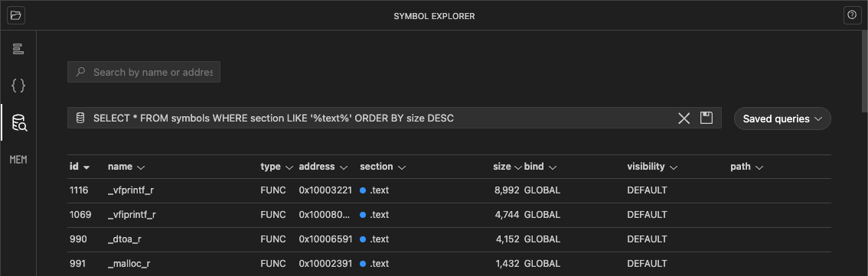Image resolution: width=868 pixels, height=276 pixels.
Task: Click the truncated 0x100080… address cell
Action: [x=325, y=215]
